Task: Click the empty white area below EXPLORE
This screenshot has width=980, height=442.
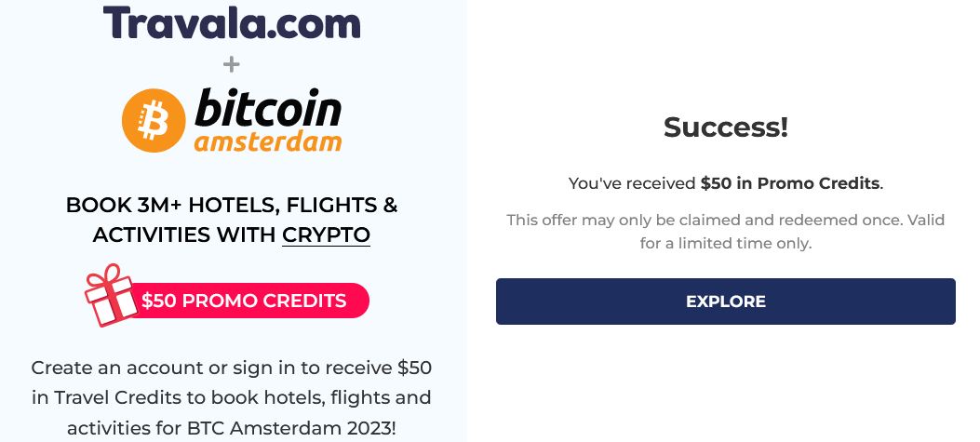Action: click(x=726, y=384)
